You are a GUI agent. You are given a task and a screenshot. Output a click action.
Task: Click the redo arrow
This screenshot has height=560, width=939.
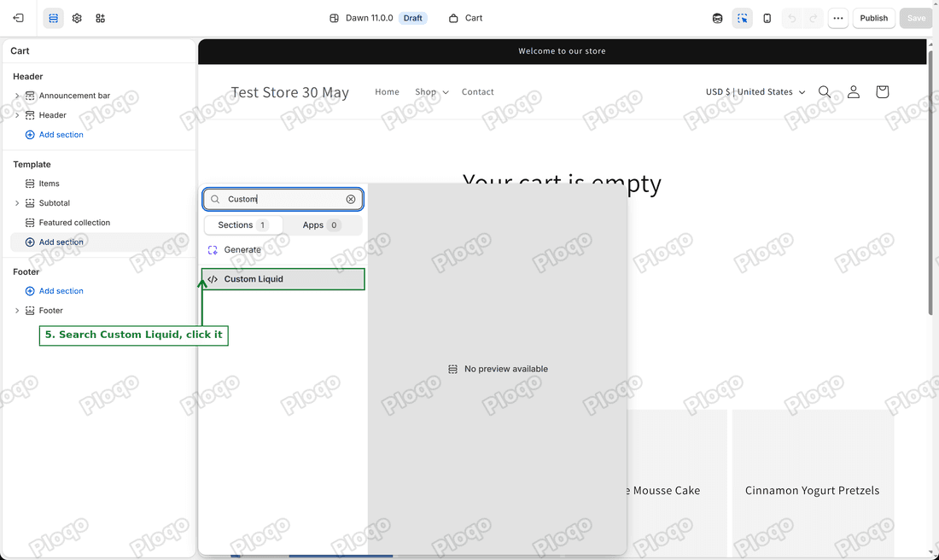pyautogui.click(x=814, y=18)
